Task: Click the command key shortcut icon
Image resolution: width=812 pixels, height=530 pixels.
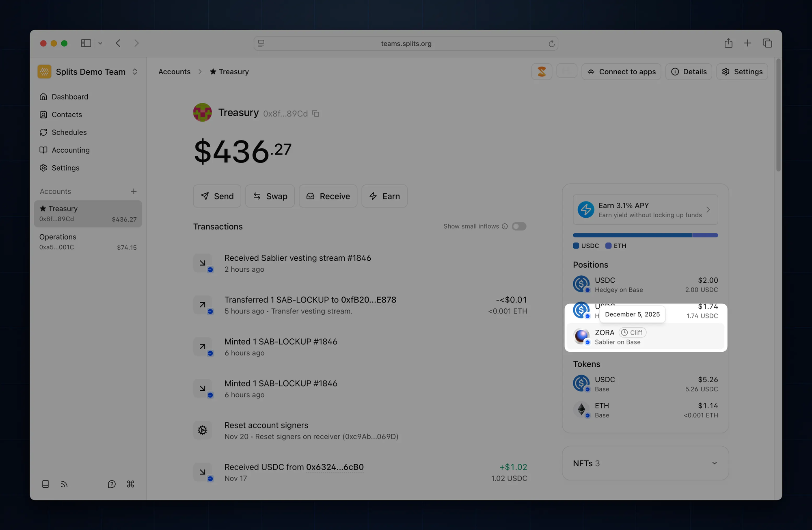Action: (x=130, y=484)
